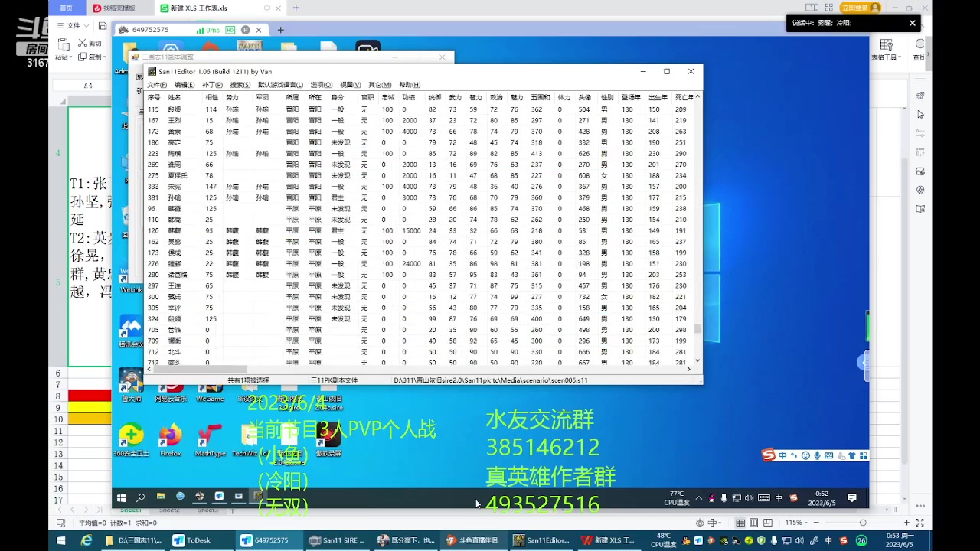Viewport: 980px width, 551px height.
Task: Sort table by 忠诚 column header
Action: 388,97
